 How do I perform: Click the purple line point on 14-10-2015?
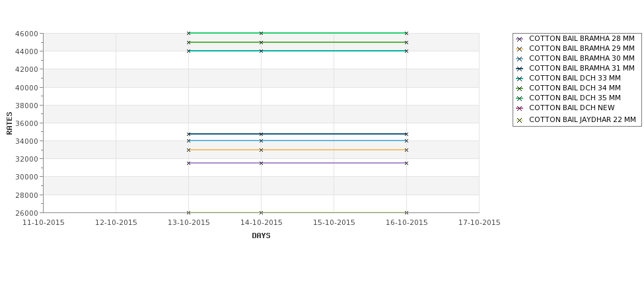261,163
